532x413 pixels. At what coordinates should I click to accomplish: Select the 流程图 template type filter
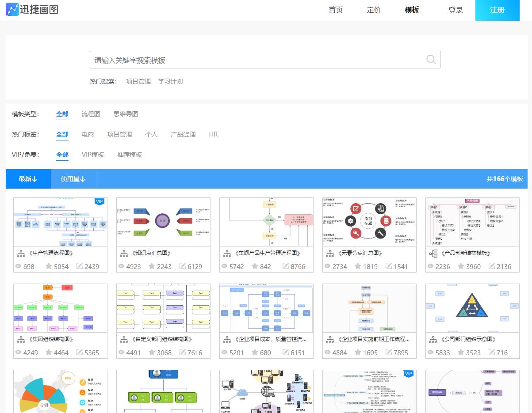[91, 114]
